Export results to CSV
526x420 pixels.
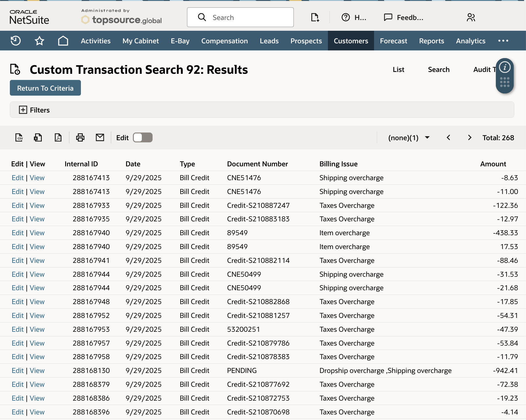pos(19,137)
